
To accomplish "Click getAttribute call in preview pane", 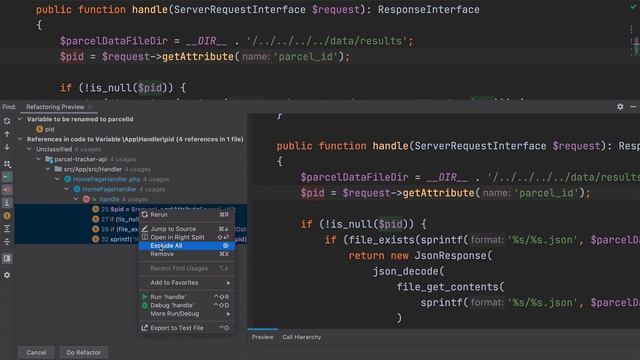I will [438, 193].
